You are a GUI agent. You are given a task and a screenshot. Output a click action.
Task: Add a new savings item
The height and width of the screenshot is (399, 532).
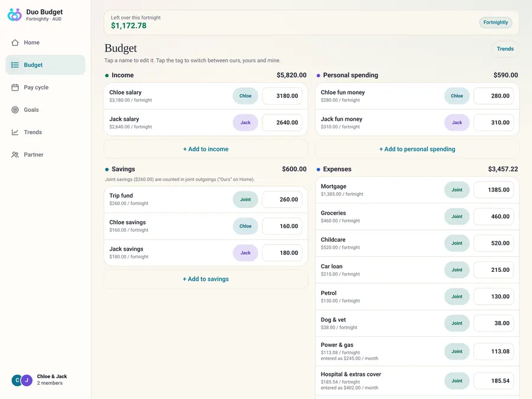(206, 279)
